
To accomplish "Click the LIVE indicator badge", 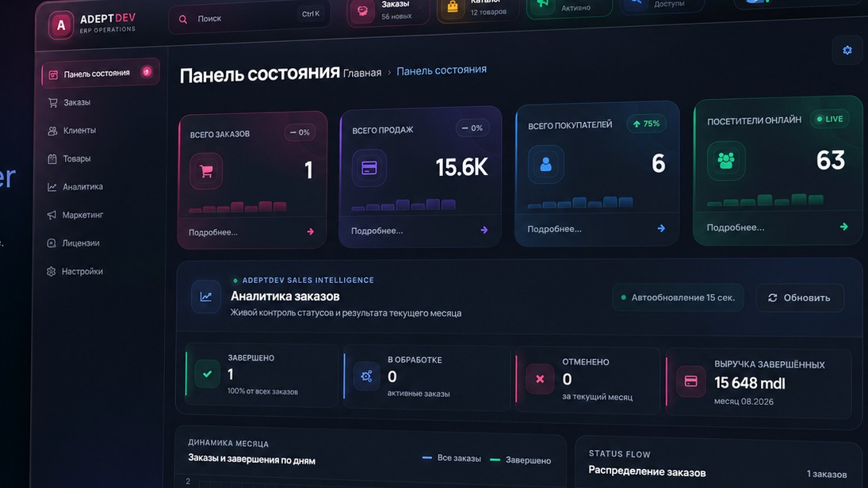I will click(x=830, y=119).
